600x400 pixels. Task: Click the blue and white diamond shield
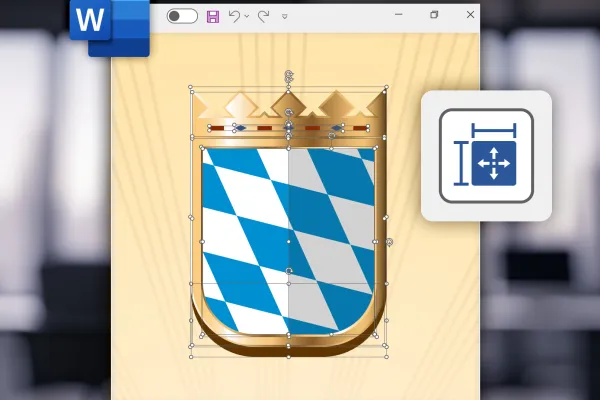click(289, 241)
